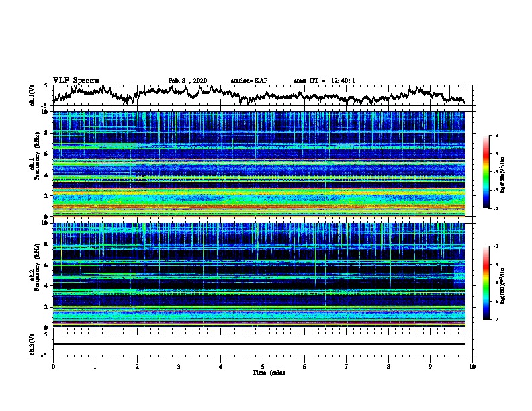Click the "6" tick on time axis
This screenshot has width=532, height=411.
pos(305,367)
